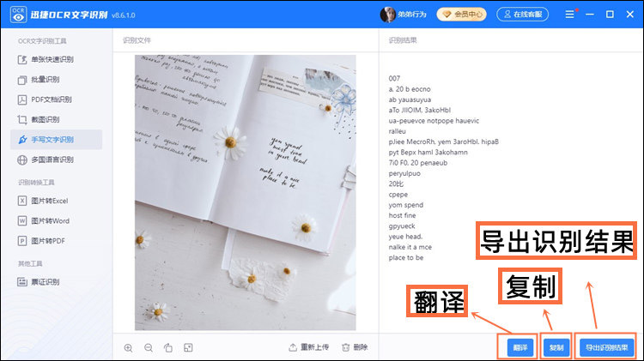This screenshot has height=361, width=644.
Task: Click the 票证识别 card icon
Action: (22, 282)
